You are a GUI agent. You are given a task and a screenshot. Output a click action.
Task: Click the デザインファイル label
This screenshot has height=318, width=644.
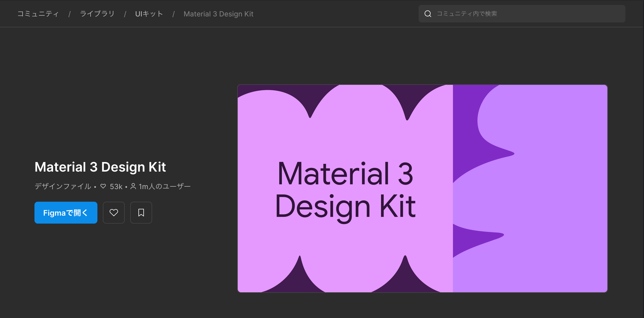pyautogui.click(x=63, y=187)
